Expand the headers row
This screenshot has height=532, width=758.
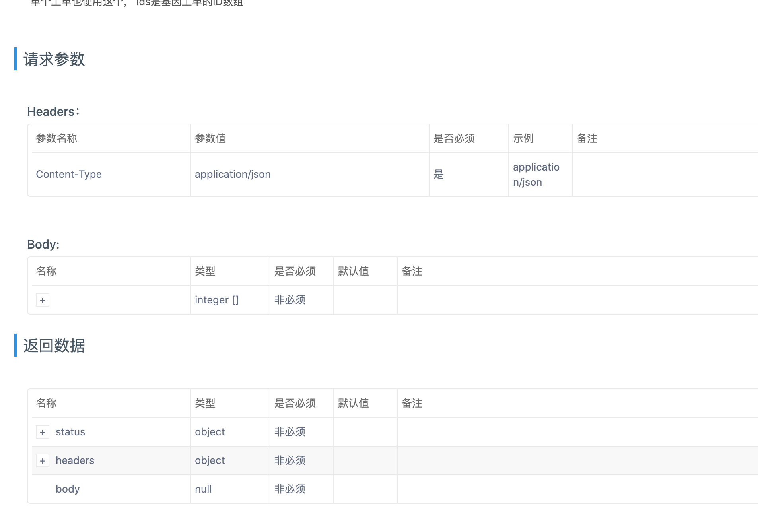tap(43, 460)
